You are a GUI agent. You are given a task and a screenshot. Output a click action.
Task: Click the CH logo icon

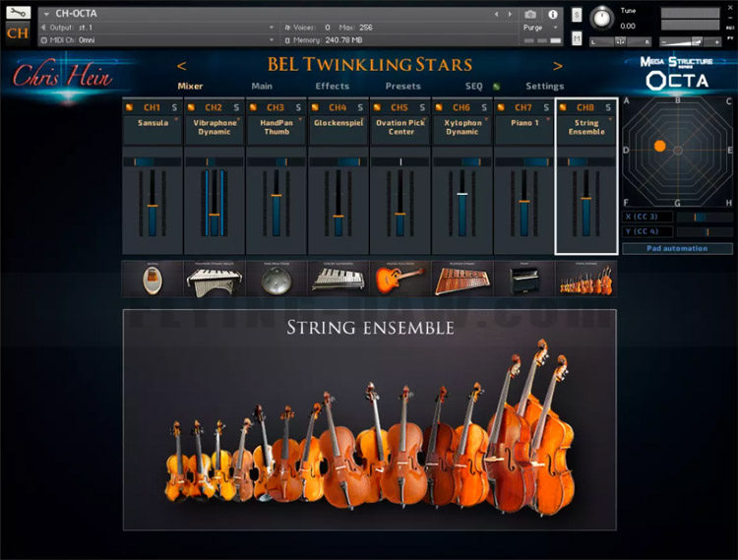18,33
